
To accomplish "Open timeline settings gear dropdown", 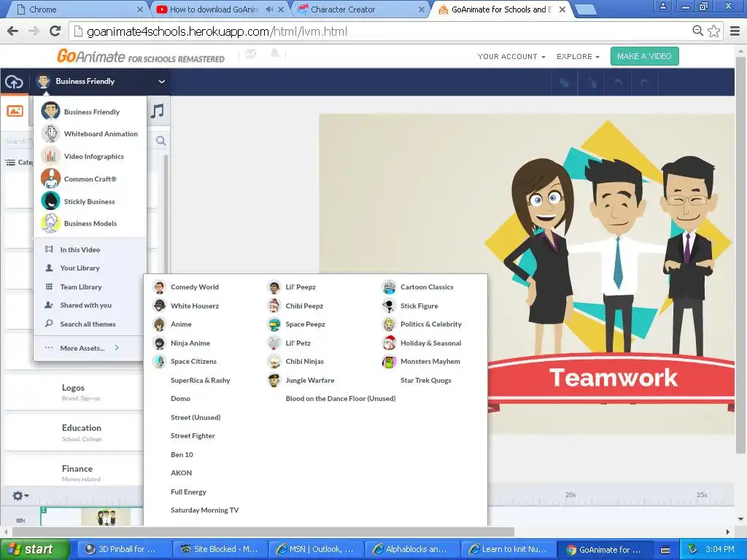I will [20, 496].
